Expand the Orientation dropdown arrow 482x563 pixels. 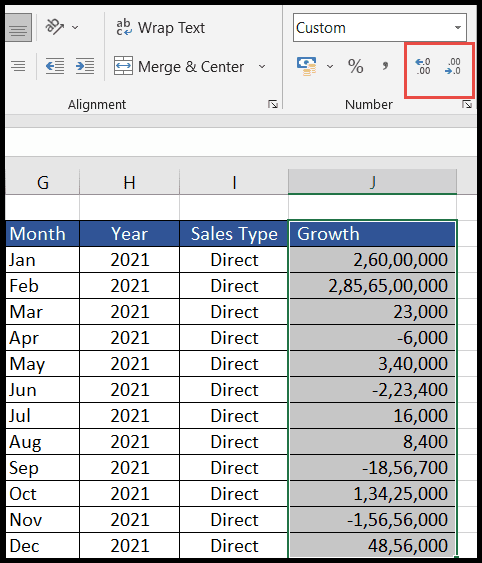[x=75, y=27]
